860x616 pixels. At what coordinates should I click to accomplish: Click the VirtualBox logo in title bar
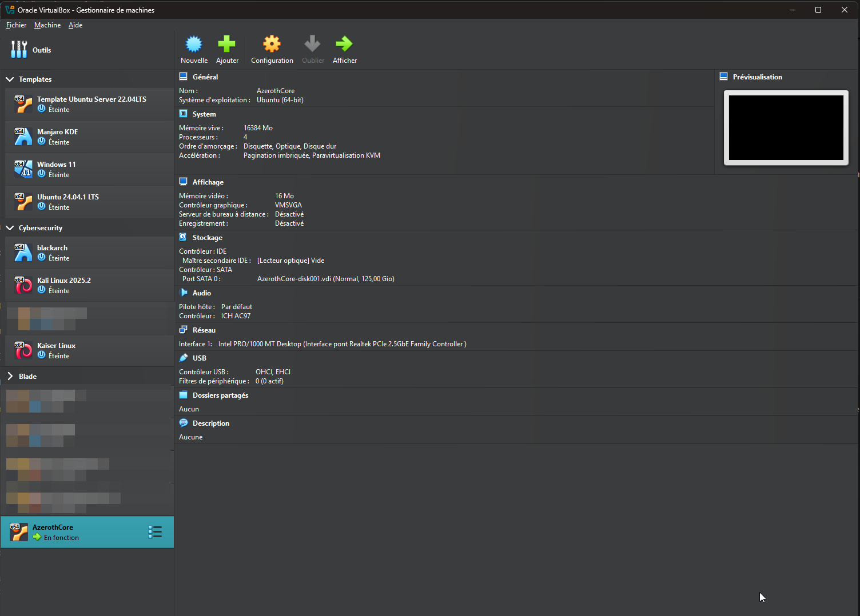(10, 10)
